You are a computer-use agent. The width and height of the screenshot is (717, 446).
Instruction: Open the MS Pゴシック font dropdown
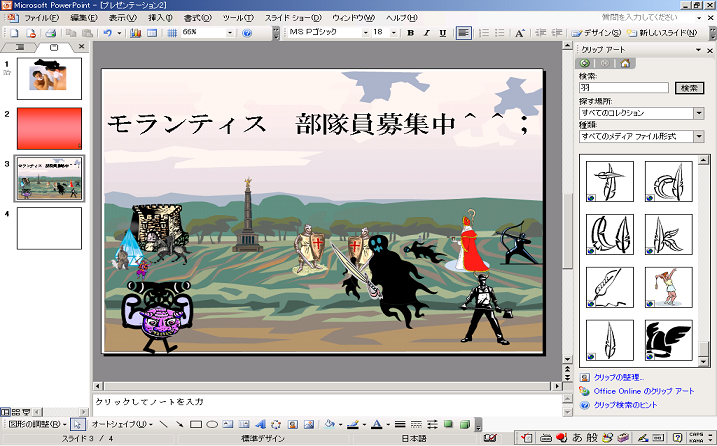pos(364,33)
